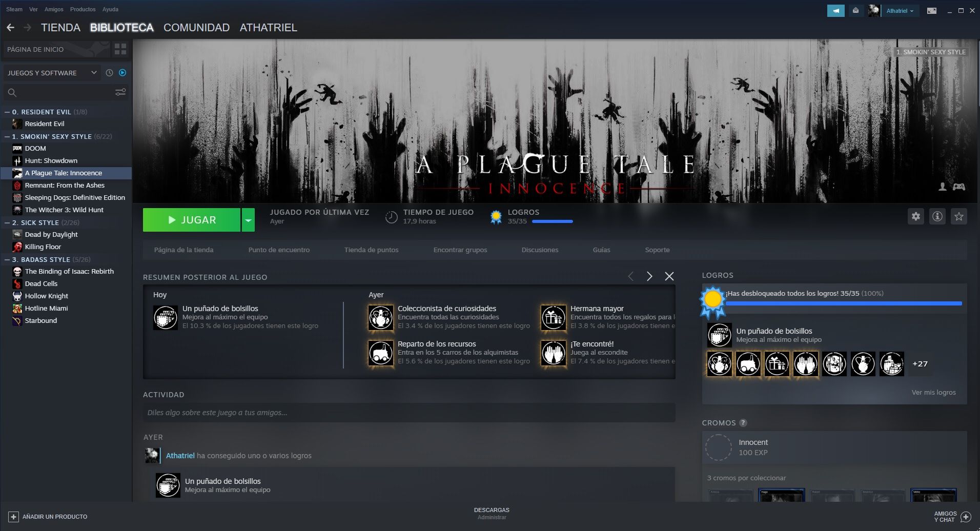
Task: Select The Witcher 3: Wild Hunt in sidebar
Action: [x=64, y=210]
